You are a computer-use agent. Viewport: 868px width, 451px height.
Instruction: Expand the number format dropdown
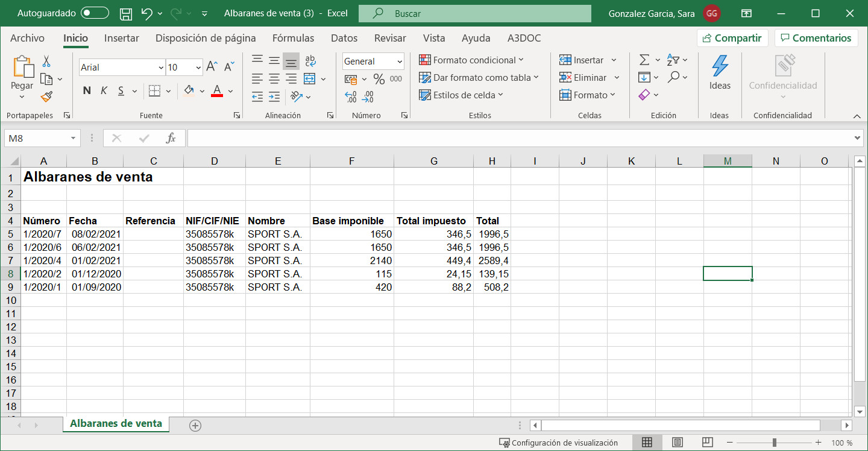(x=400, y=61)
